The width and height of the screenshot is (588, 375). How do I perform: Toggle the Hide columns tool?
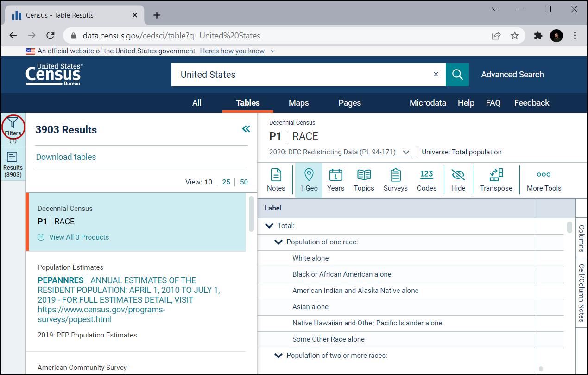(x=458, y=180)
